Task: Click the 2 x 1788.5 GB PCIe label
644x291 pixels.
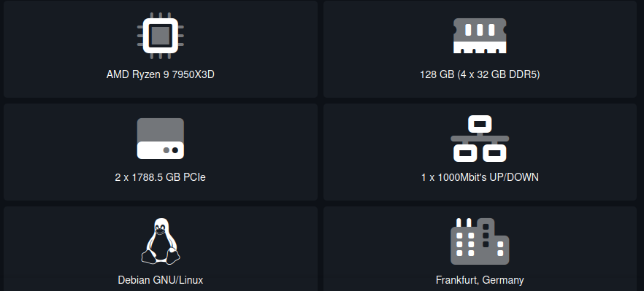Action: tap(160, 177)
